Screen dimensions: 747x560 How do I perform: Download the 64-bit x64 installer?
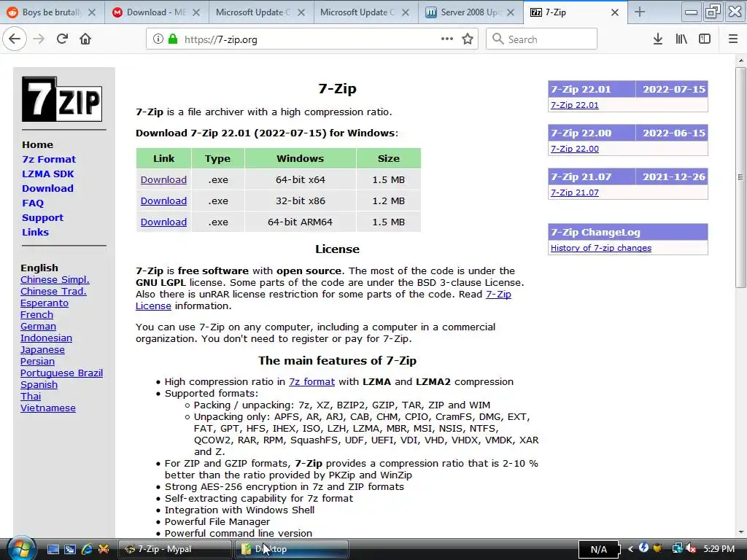click(163, 179)
